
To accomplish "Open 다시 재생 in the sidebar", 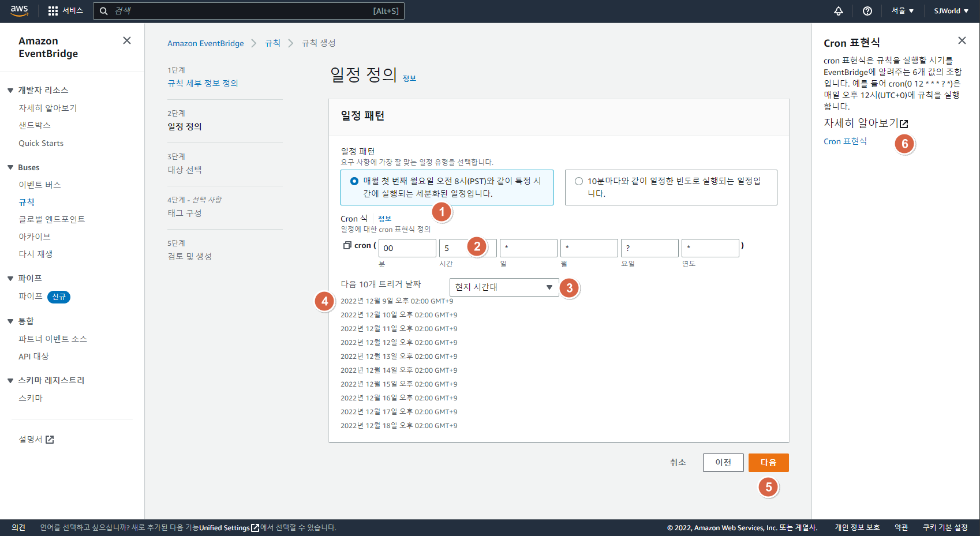I will coord(36,254).
